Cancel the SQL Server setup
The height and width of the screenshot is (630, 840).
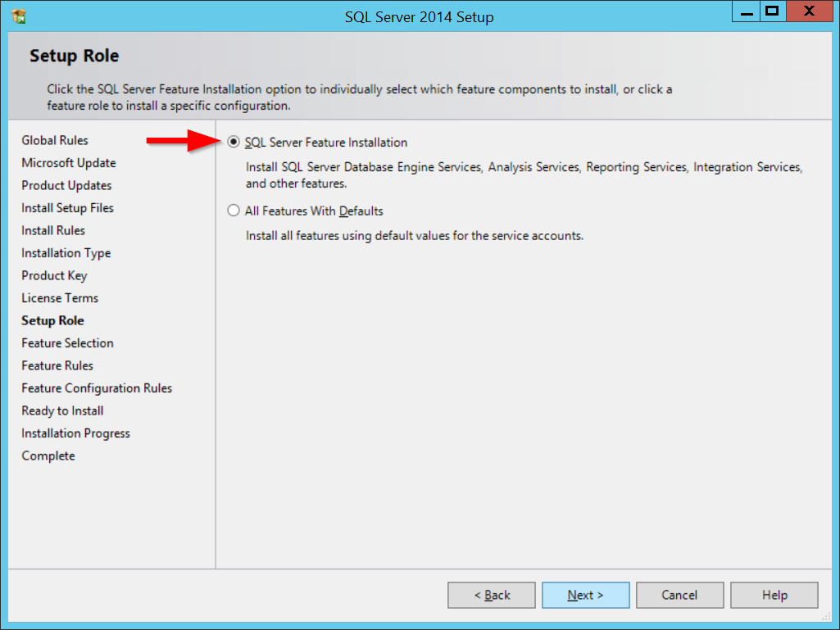(679, 596)
